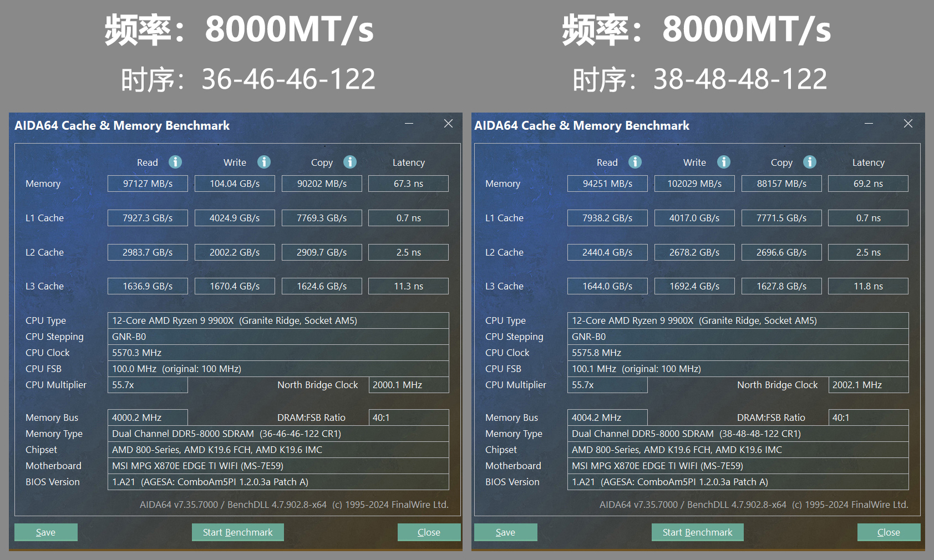This screenshot has width=934, height=560.
Task: Start Benchmark in right window
Action: pyautogui.click(x=698, y=532)
